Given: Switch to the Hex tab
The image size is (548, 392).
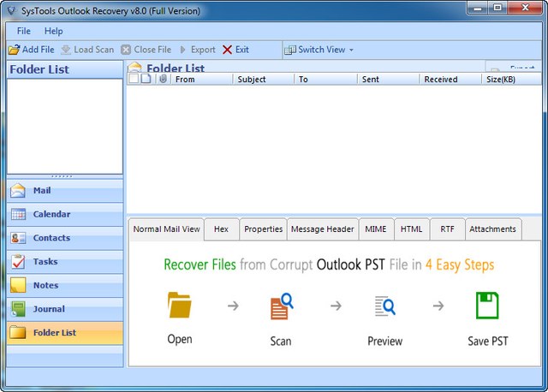Looking at the screenshot, I should pyautogui.click(x=221, y=229).
